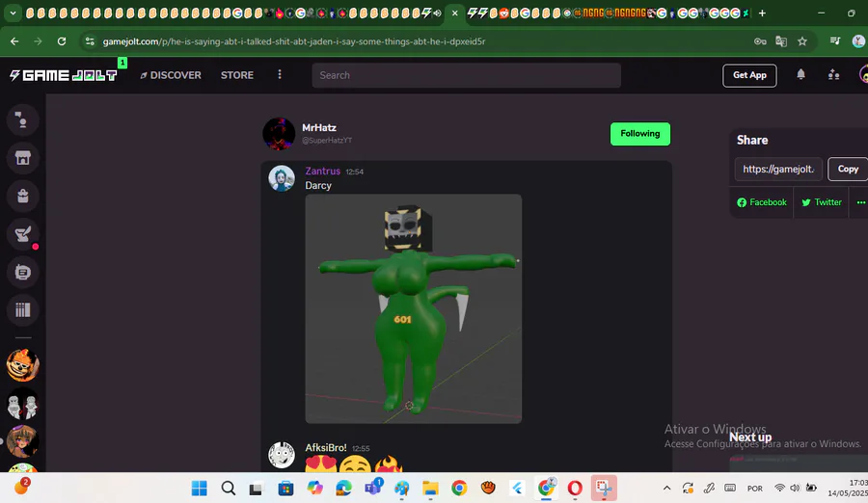The width and height of the screenshot is (868, 503).
Task: Show hidden system tray icons
Action: [x=667, y=488]
